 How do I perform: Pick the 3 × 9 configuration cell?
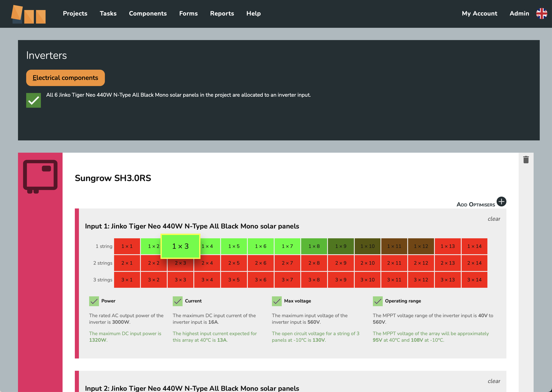[x=341, y=280]
